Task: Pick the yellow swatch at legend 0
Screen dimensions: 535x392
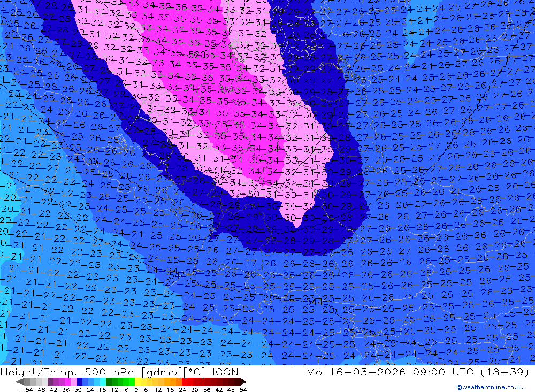Action: 137,381
